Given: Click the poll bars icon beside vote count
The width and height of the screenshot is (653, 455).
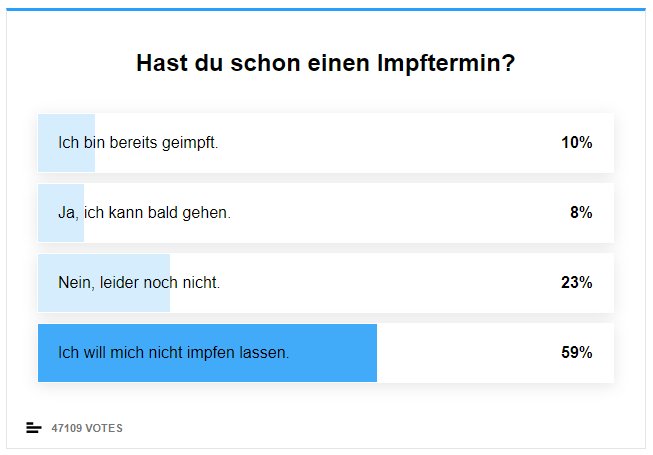Looking at the screenshot, I should pos(34,428).
